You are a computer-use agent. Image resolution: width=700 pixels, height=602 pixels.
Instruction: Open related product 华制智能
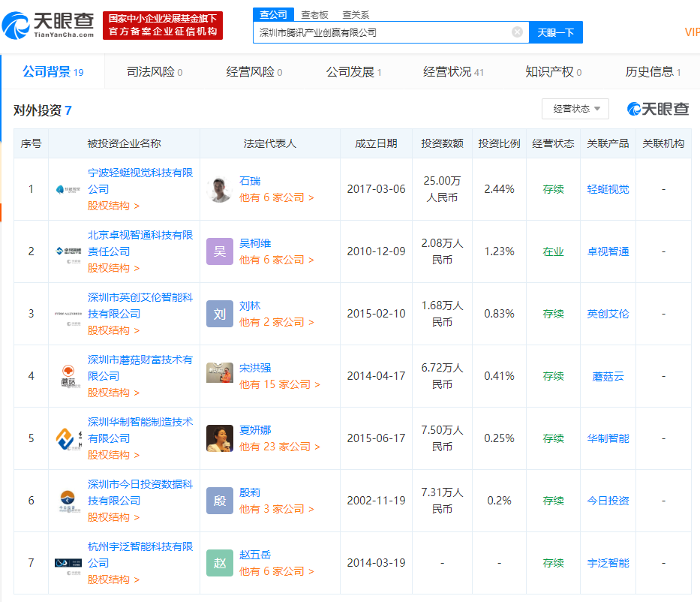pyautogui.click(x=608, y=438)
